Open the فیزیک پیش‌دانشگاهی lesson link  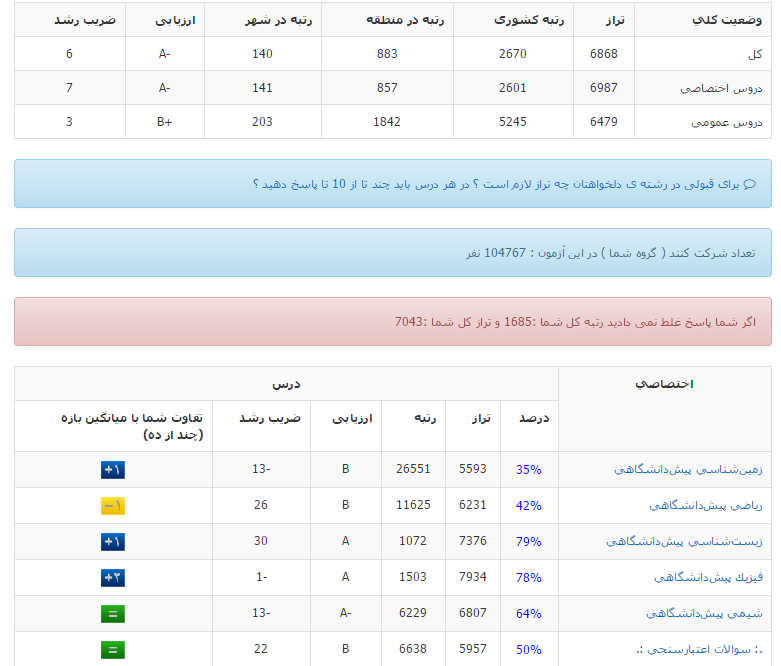(x=708, y=578)
